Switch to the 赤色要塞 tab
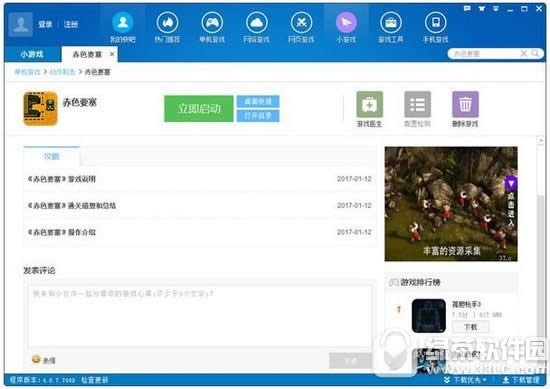The image size is (550, 389). (87, 54)
